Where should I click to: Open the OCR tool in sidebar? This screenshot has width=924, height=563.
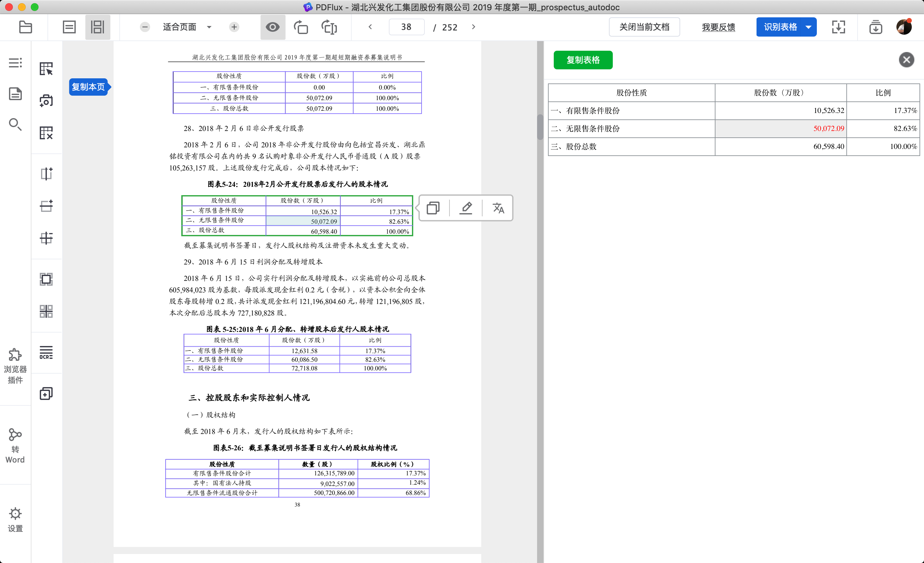46,352
